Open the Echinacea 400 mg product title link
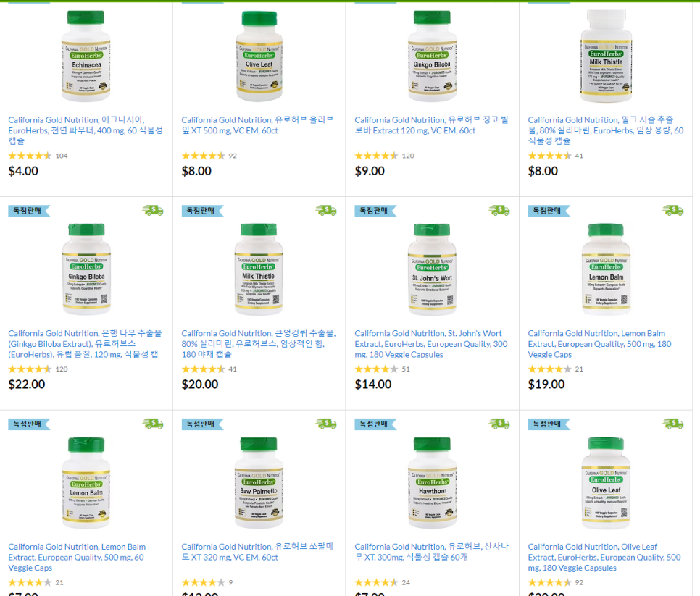Image resolution: width=700 pixels, height=596 pixels. (86, 130)
